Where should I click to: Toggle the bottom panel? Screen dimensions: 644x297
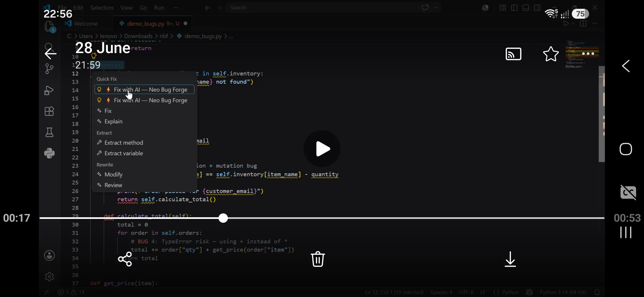(x=526, y=8)
